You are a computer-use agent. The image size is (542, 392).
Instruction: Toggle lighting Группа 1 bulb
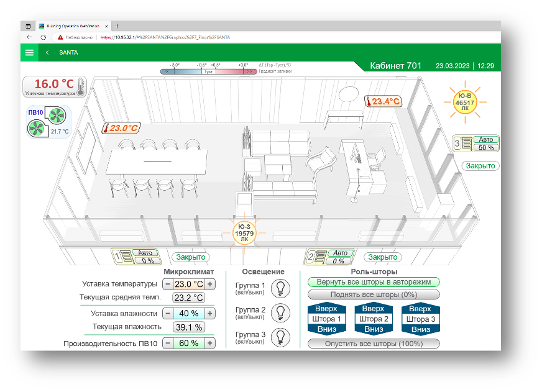(x=281, y=288)
